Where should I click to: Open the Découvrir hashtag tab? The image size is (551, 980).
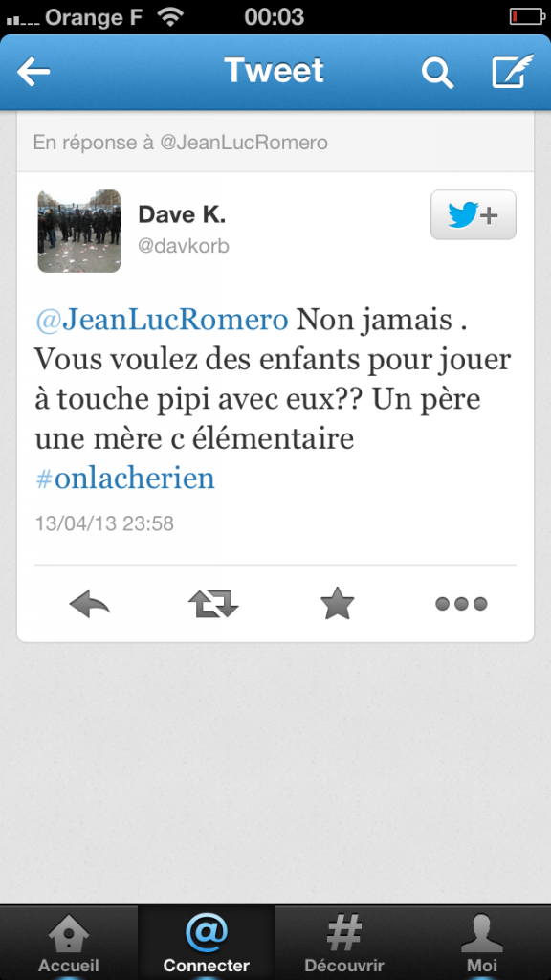pos(344,943)
